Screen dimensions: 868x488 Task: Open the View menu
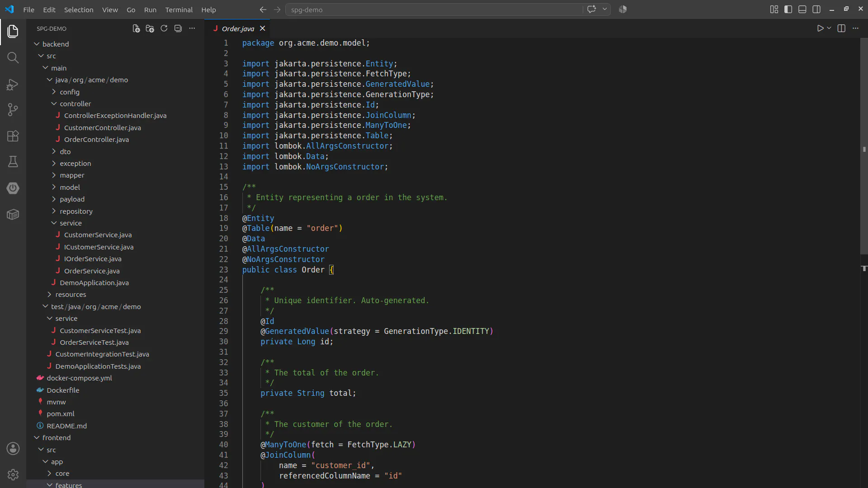(110, 9)
